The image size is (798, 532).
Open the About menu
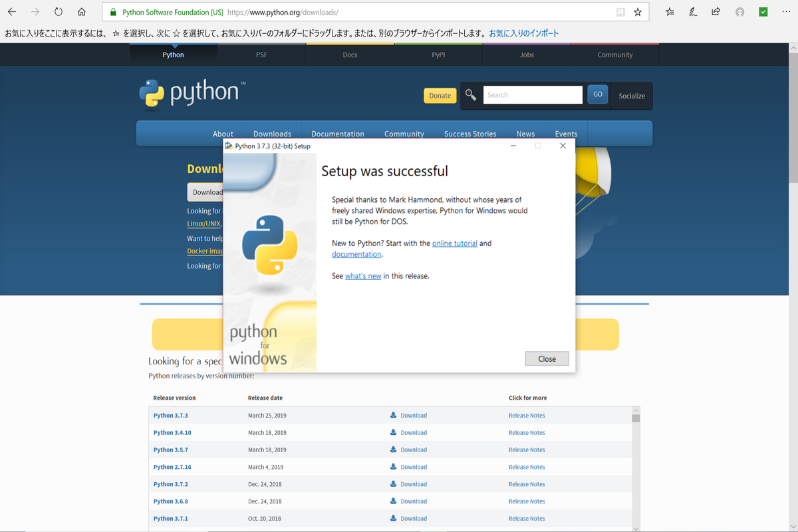[223, 134]
